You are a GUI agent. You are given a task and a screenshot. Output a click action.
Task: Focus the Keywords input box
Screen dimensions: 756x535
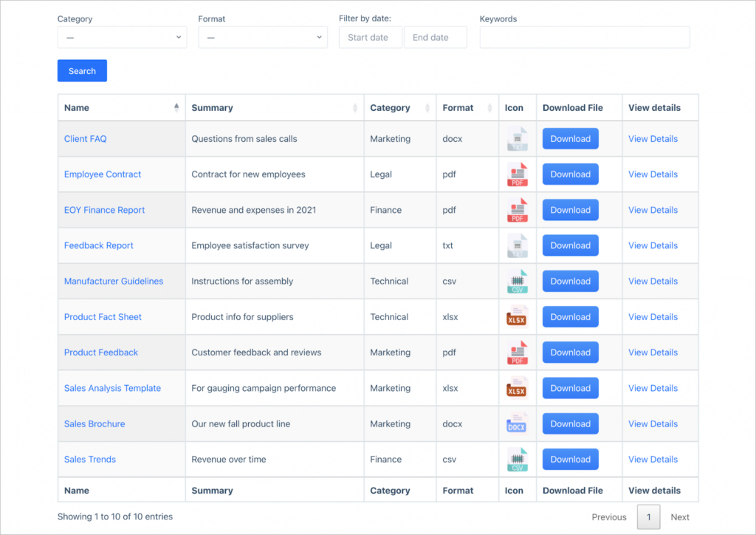tap(585, 37)
